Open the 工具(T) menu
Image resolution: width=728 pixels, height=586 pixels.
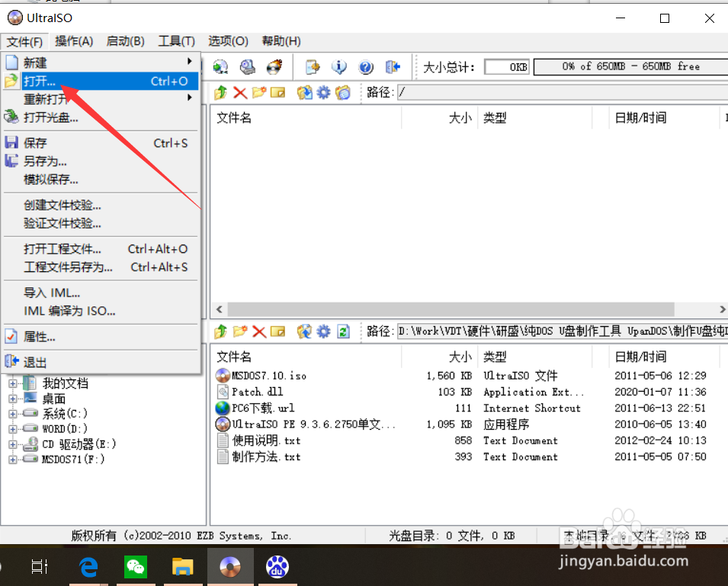(176, 41)
